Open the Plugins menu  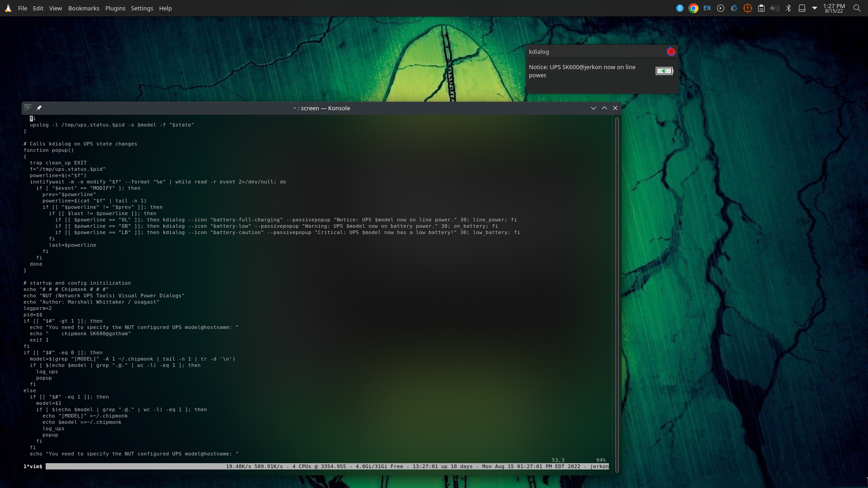[x=115, y=8]
